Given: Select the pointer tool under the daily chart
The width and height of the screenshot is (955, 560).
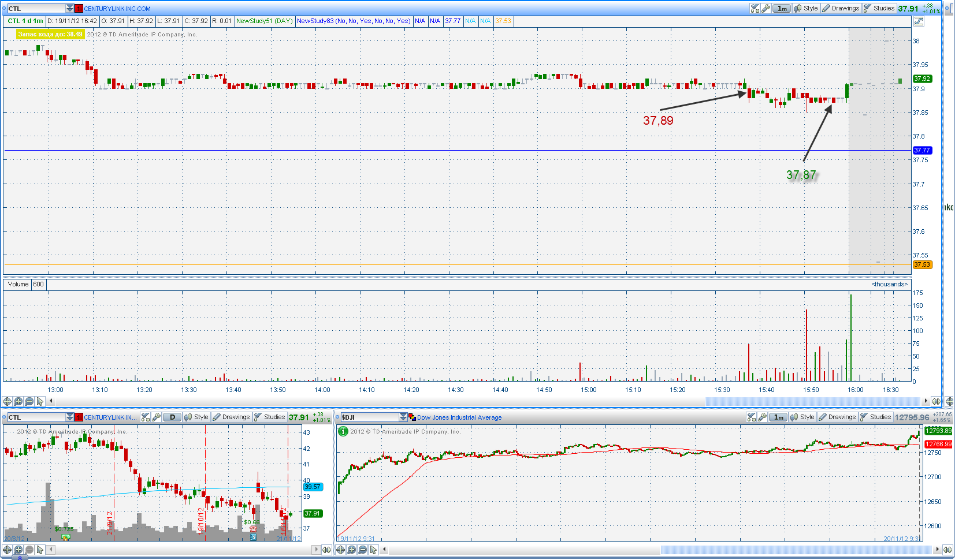Looking at the screenshot, I should pyautogui.click(x=40, y=550).
